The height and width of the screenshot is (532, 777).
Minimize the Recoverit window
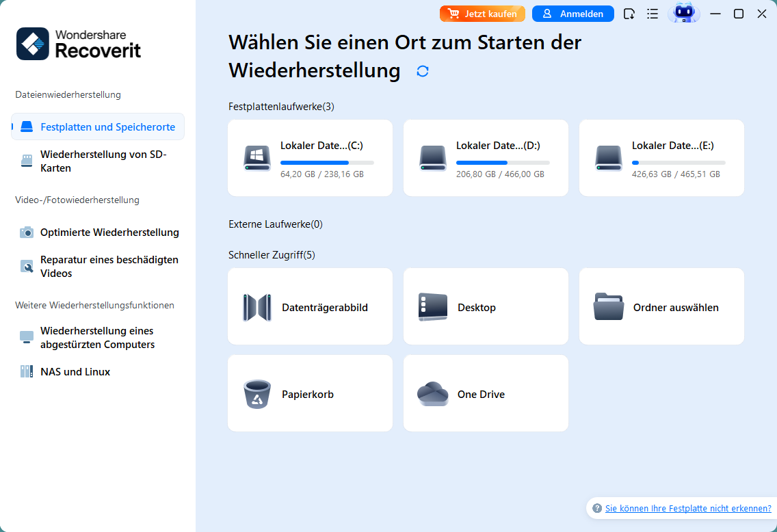point(715,14)
